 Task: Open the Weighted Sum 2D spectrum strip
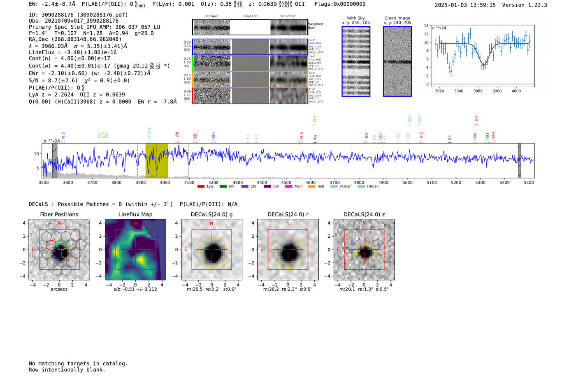coord(250,27)
